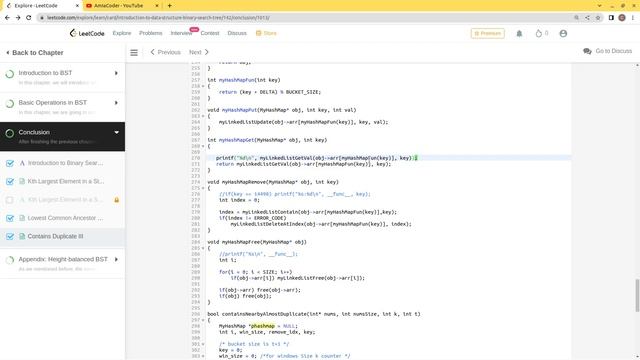This screenshot has height=360, width=640.
Task: Toggle the locked Kth Largest Element checkbox
Action: 10,200
